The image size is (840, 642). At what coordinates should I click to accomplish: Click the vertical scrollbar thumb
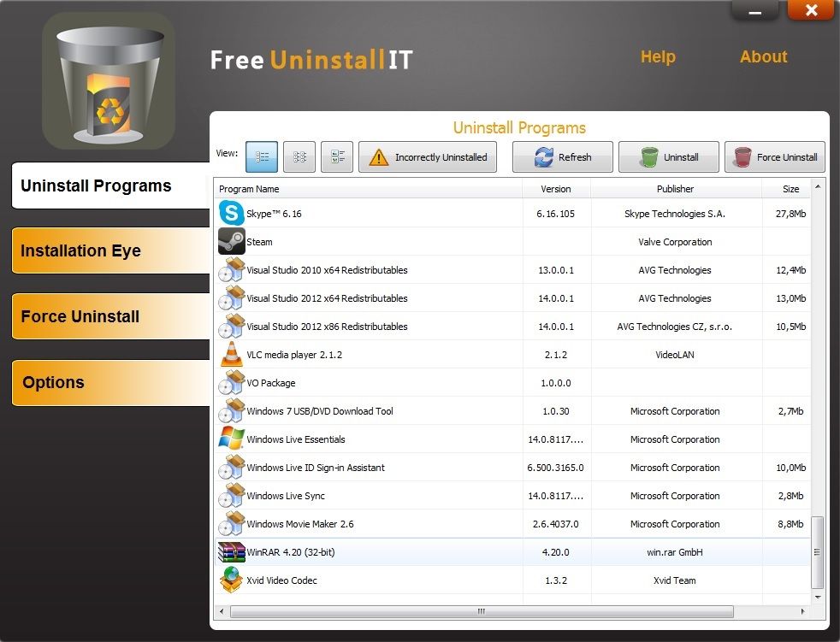(818, 552)
